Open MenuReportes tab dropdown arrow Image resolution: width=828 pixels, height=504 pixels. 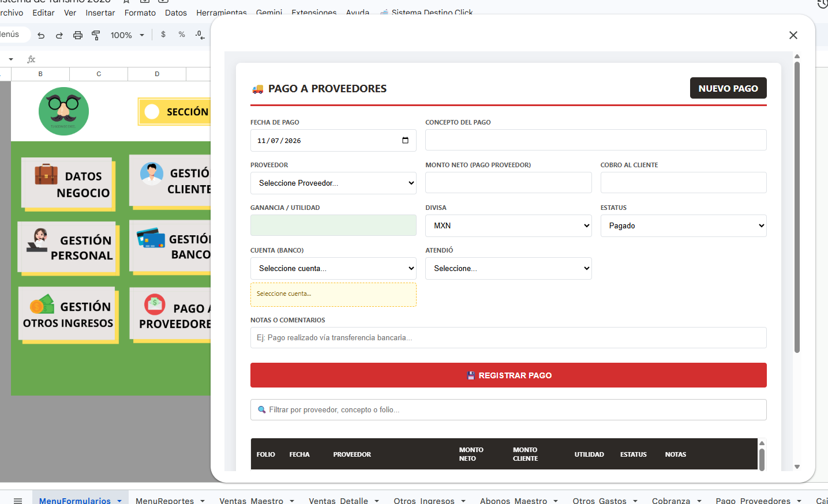203,501
